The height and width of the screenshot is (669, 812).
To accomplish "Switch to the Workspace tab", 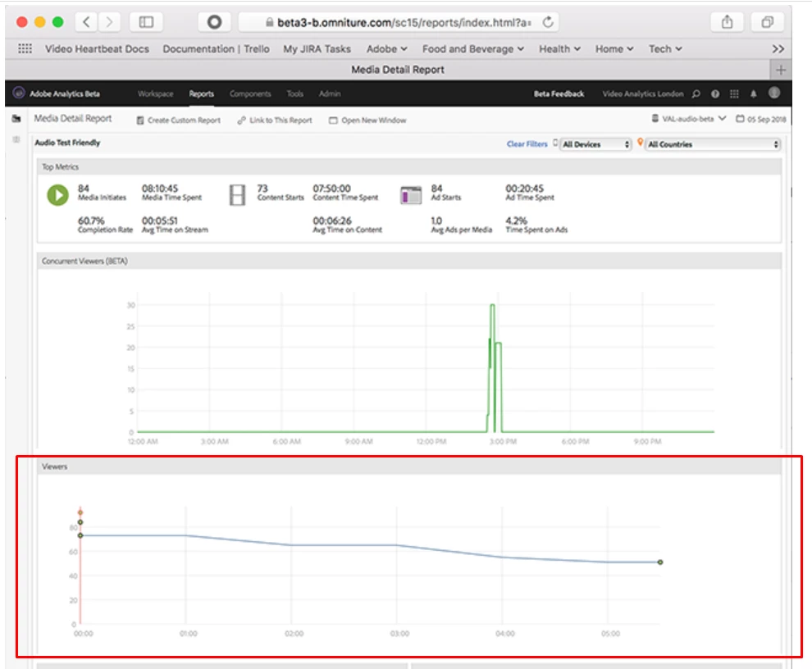I will click(155, 93).
